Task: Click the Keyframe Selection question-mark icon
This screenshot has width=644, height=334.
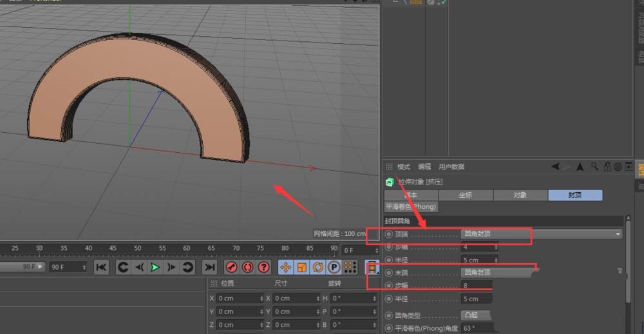Action: click(x=263, y=267)
